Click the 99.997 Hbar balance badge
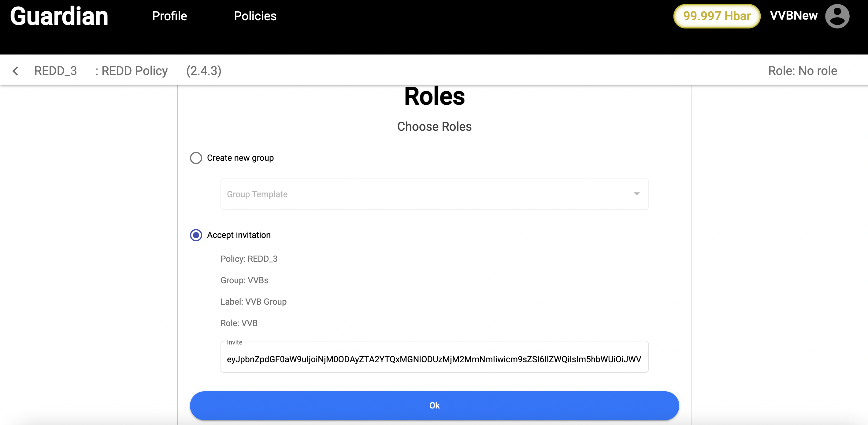 point(716,16)
